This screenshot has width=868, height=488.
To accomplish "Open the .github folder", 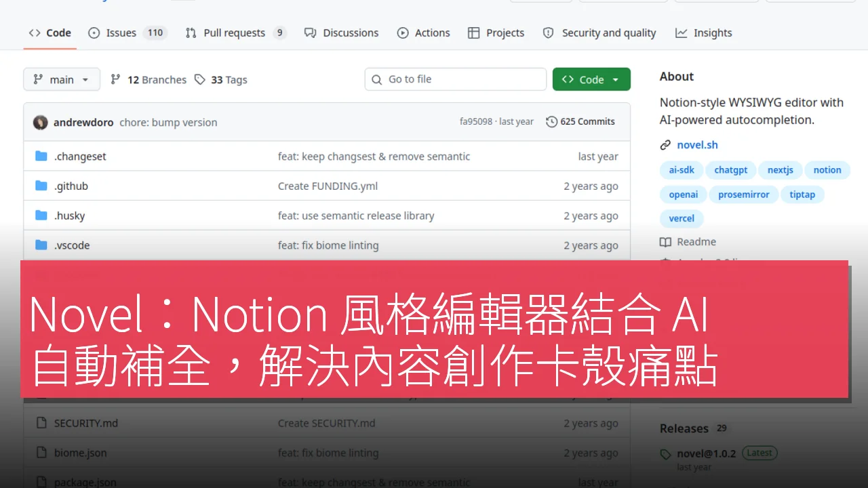I will click(71, 186).
